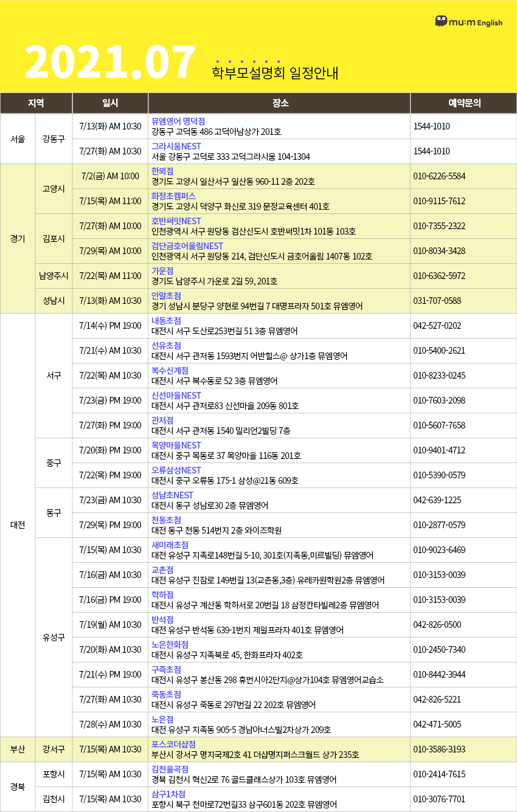Click the 지역 column header
Screen dimensions: 517x812
pos(36,103)
